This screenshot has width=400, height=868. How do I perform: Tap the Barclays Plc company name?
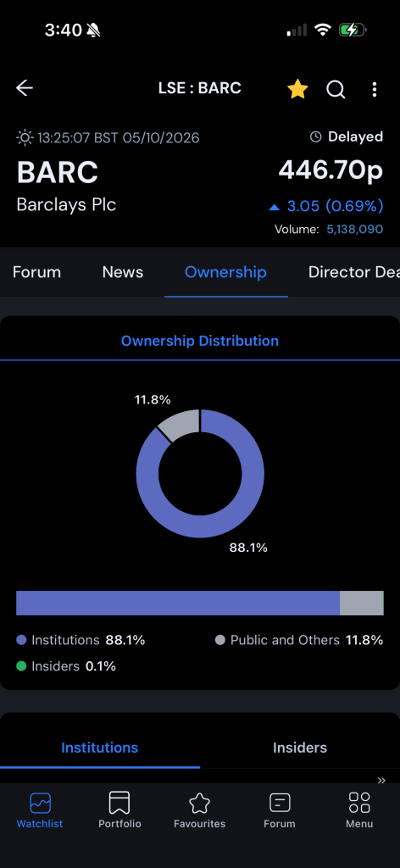(x=66, y=205)
